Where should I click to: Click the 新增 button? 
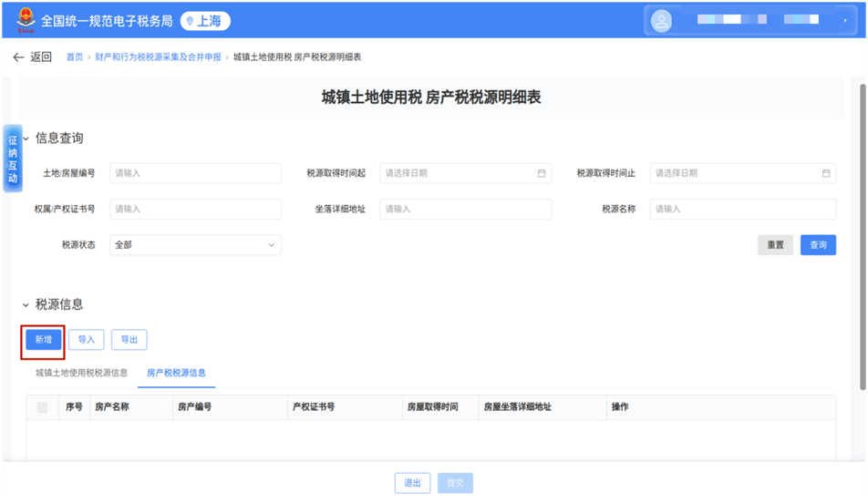(x=43, y=340)
